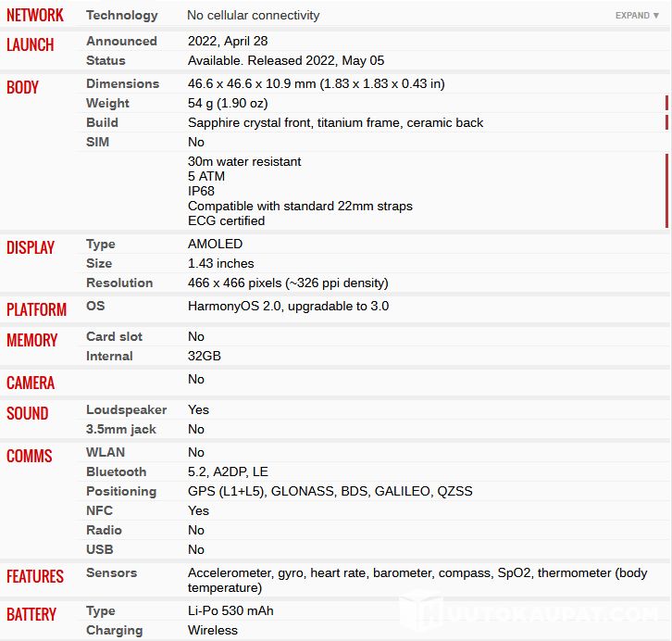Open the SIM spec link
The width and height of the screenshot is (672, 641).
[98, 142]
